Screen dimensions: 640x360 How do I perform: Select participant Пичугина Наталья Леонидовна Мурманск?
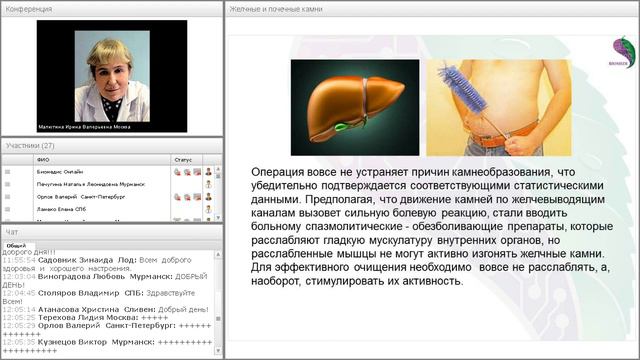point(91,184)
